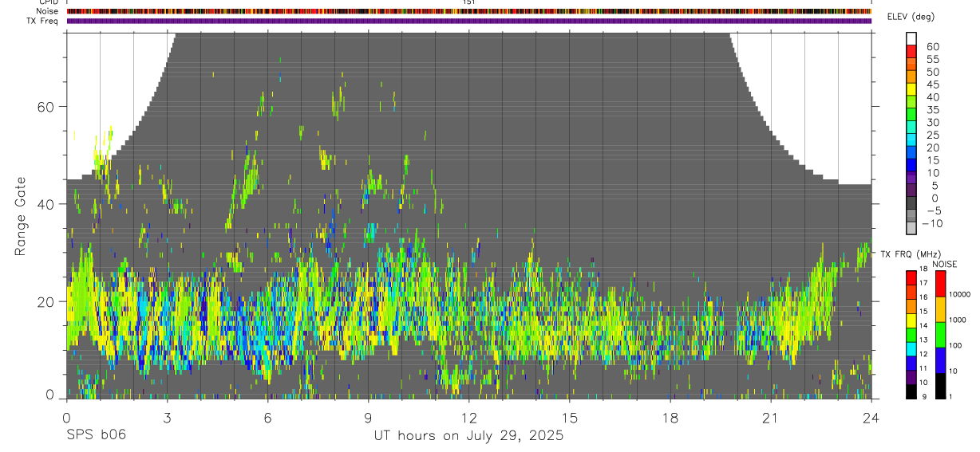Click the "55" label on the ELEV colorbar
The width and height of the screenshot is (980, 452).
click(x=932, y=59)
